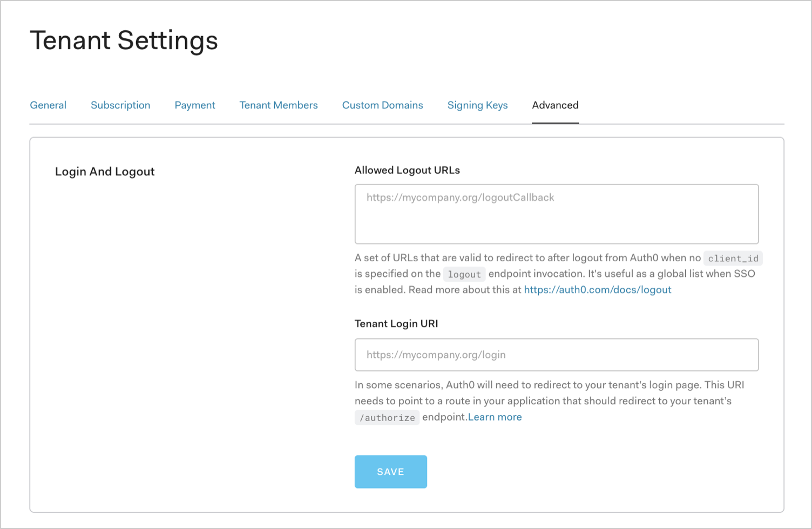The height and width of the screenshot is (529, 812).
Task: Click the logout code snippet
Action: pos(464,274)
